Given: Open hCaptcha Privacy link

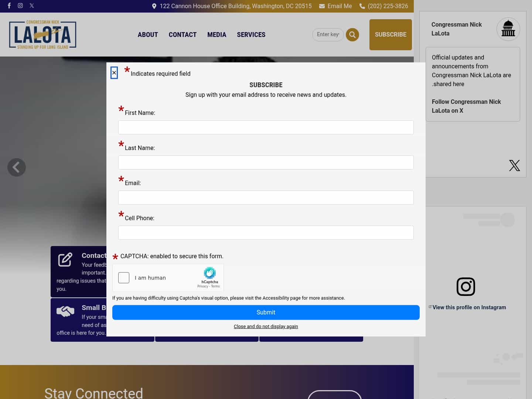Looking at the screenshot, I should coord(203,286).
